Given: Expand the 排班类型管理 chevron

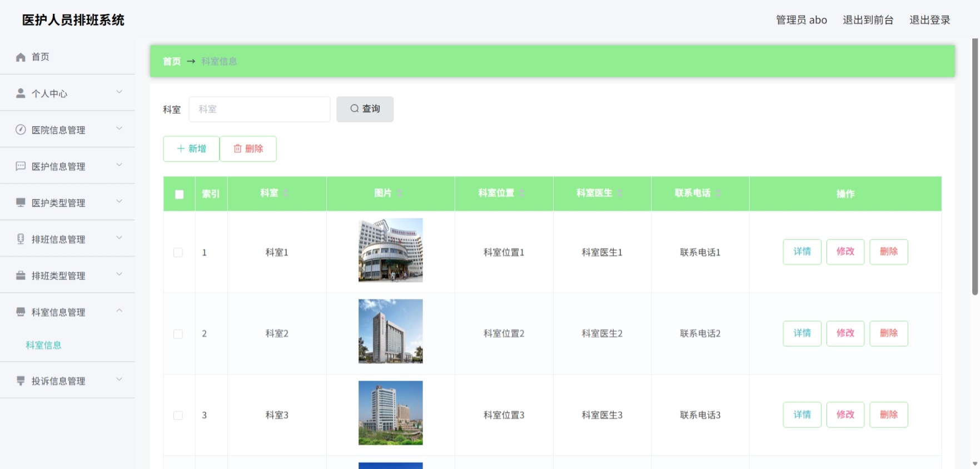Looking at the screenshot, I should coord(119,274).
